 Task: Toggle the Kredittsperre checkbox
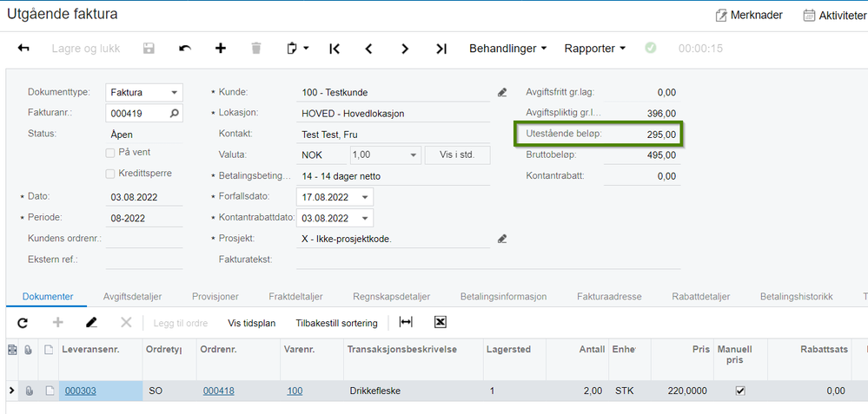point(110,174)
